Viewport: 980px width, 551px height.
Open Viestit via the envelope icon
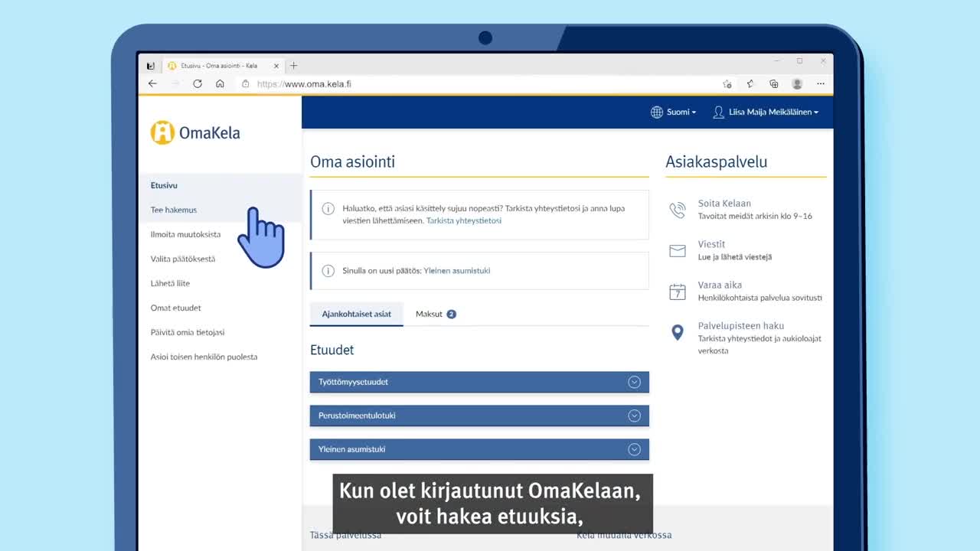(x=677, y=249)
